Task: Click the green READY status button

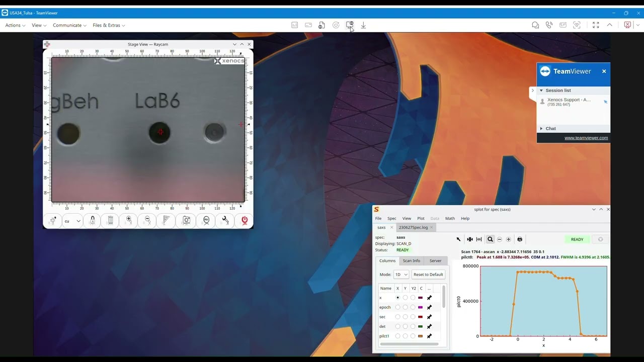Action: 577,239
